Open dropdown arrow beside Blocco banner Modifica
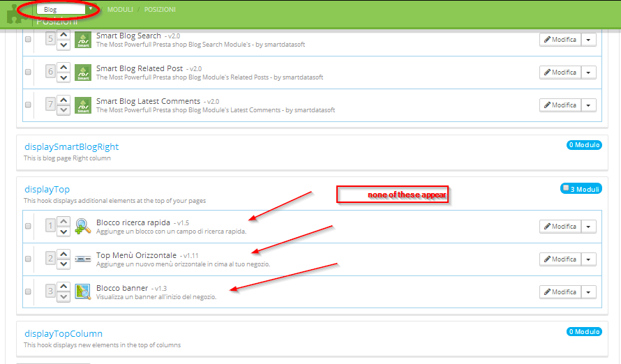 tap(588, 292)
